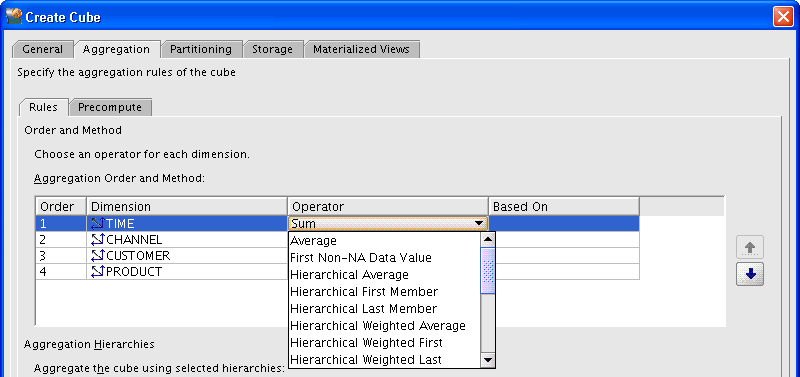This screenshot has height=377, width=800.
Task: Select Hierarchical Weighted Average operator
Action: [384, 325]
